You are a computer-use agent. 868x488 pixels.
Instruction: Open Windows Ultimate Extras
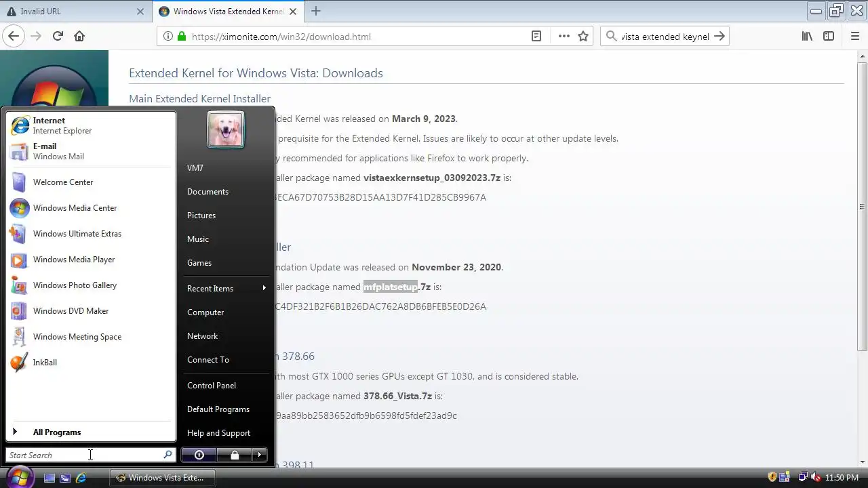click(91, 234)
